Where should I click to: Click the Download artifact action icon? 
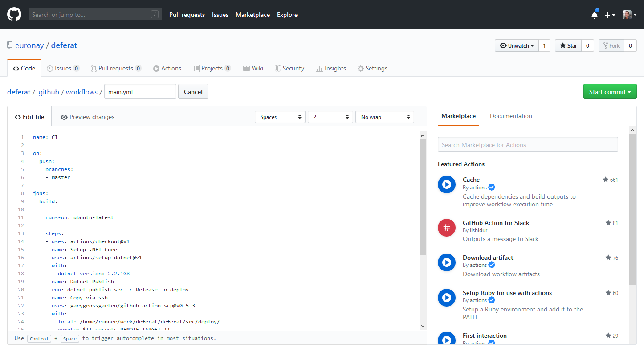(447, 262)
